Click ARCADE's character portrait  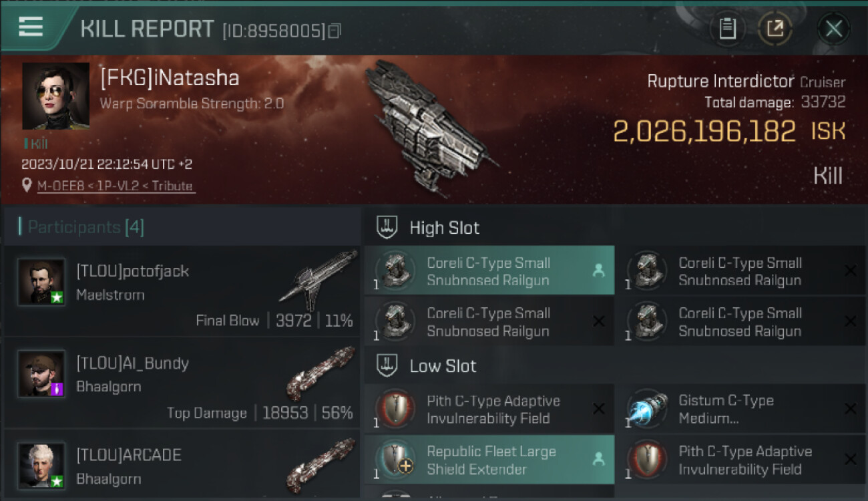pyautogui.click(x=41, y=465)
